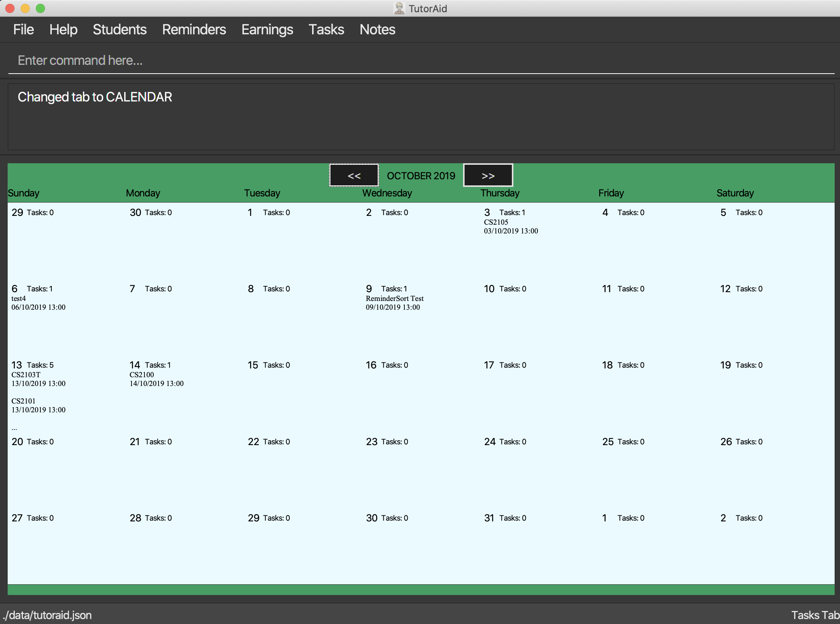
Task: Open the Tasks menu
Action: (x=326, y=29)
